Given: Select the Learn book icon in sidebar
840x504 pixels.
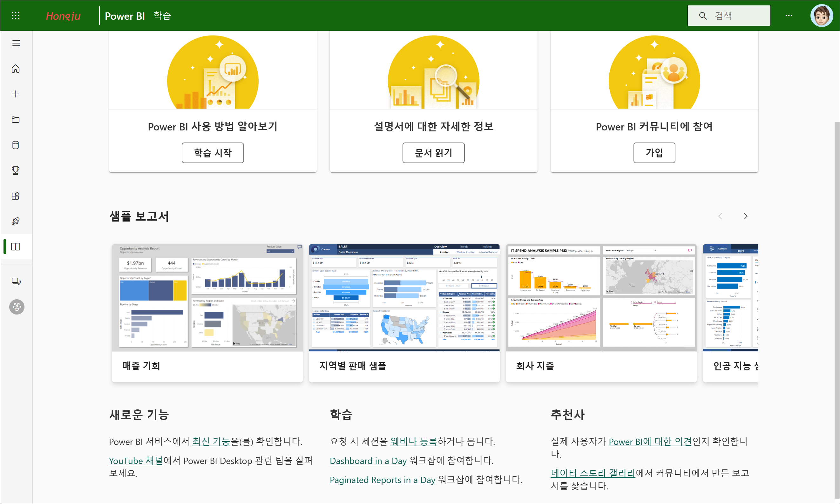Looking at the screenshot, I should pyautogui.click(x=16, y=247).
